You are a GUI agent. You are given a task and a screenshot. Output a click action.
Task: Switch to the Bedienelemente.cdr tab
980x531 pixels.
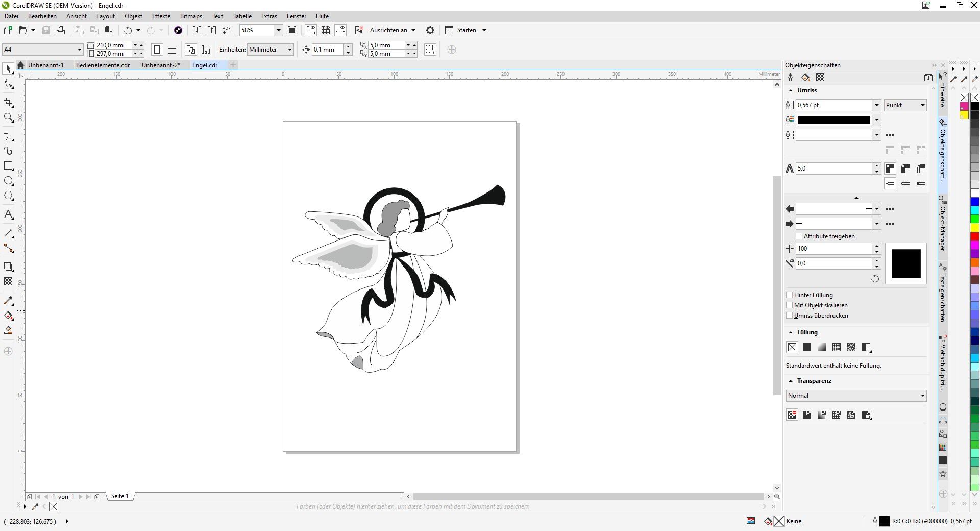[103, 65]
